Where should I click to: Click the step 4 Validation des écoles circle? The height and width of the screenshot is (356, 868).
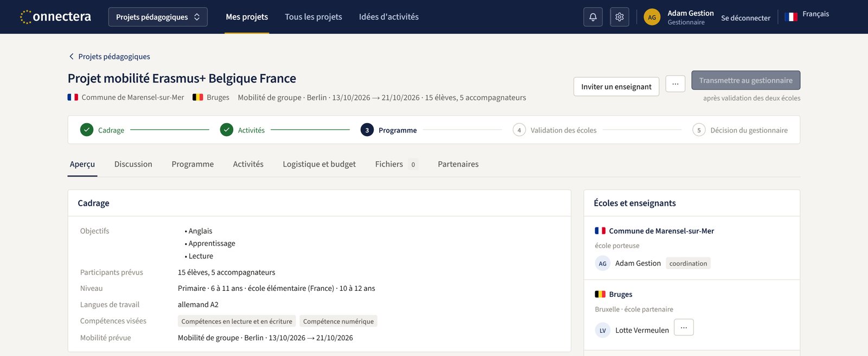[519, 130]
